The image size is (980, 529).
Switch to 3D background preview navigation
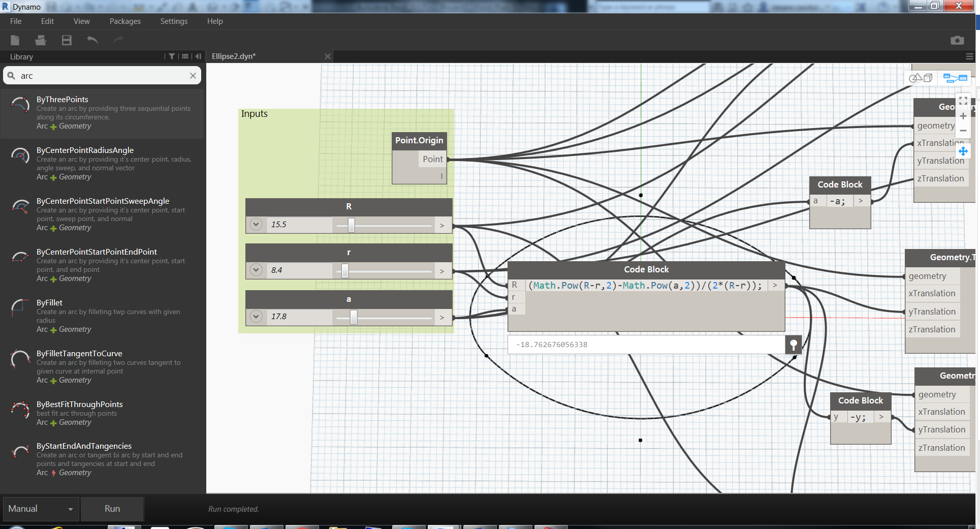coord(921,78)
